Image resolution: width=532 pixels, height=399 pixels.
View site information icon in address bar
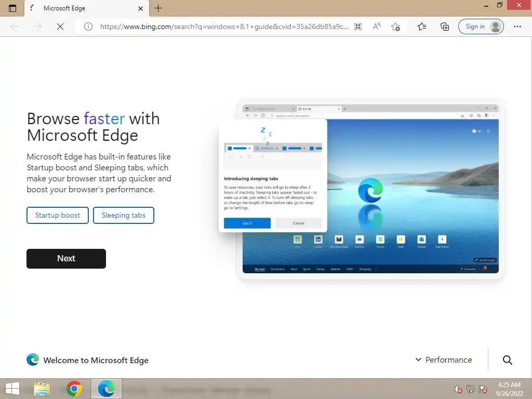88,26
